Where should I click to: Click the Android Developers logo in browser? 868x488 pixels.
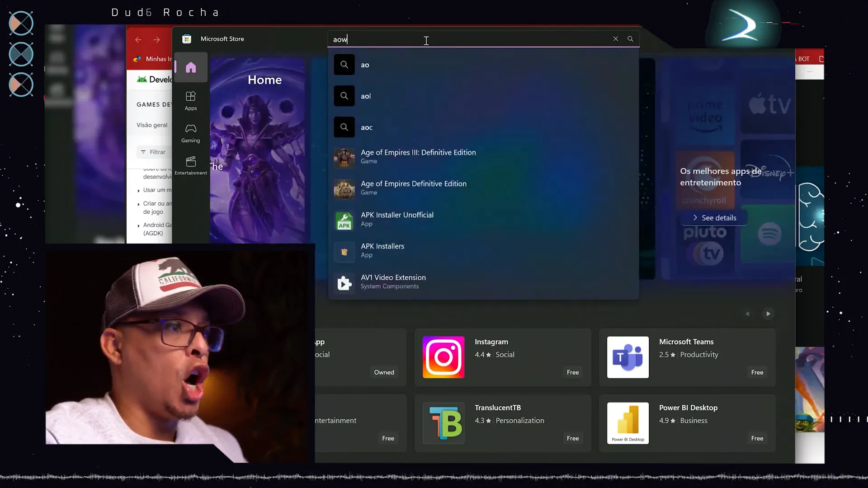(142, 80)
